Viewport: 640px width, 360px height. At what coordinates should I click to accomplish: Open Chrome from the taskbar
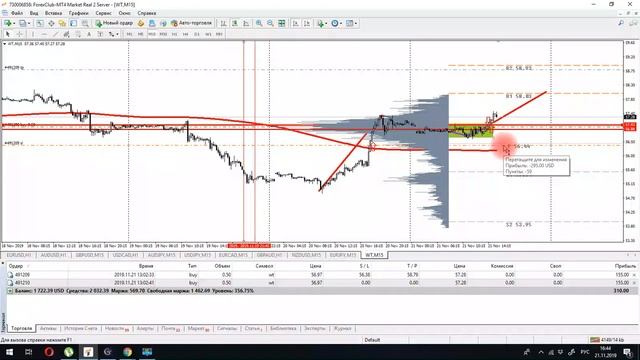(x=127, y=351)
